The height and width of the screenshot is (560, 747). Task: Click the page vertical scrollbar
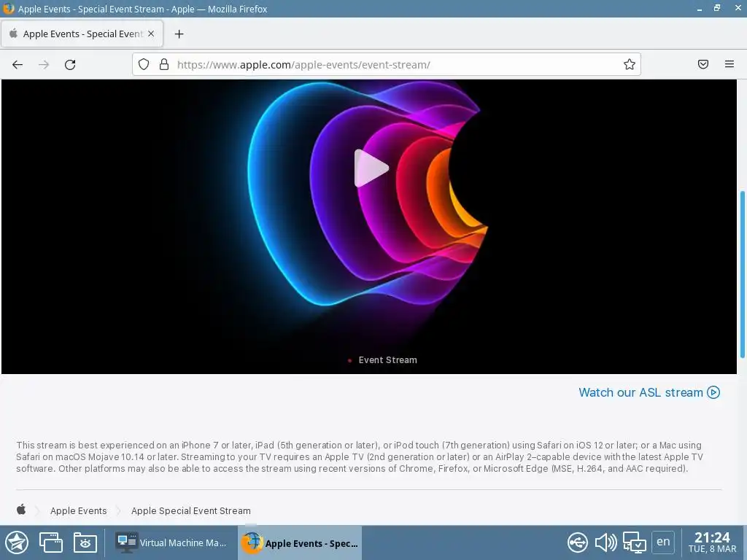click(742, 274)
